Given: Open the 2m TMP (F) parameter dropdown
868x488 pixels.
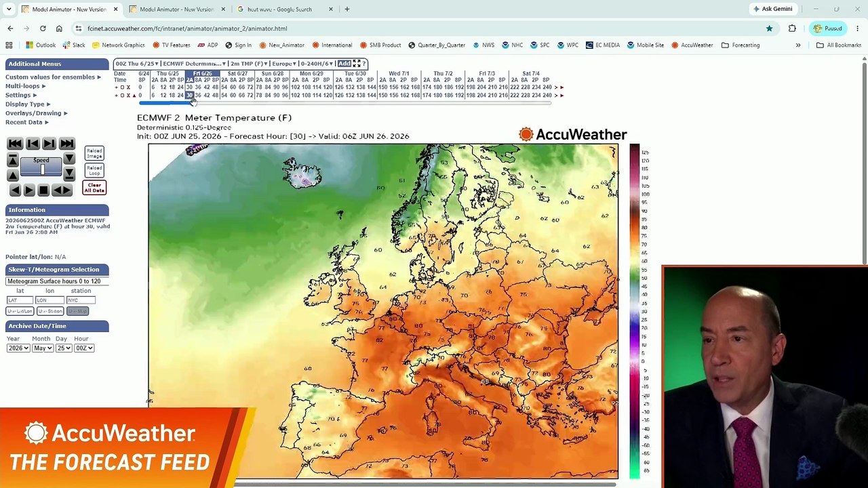Looking at the screenshot, I should click(x=249, y=64).
